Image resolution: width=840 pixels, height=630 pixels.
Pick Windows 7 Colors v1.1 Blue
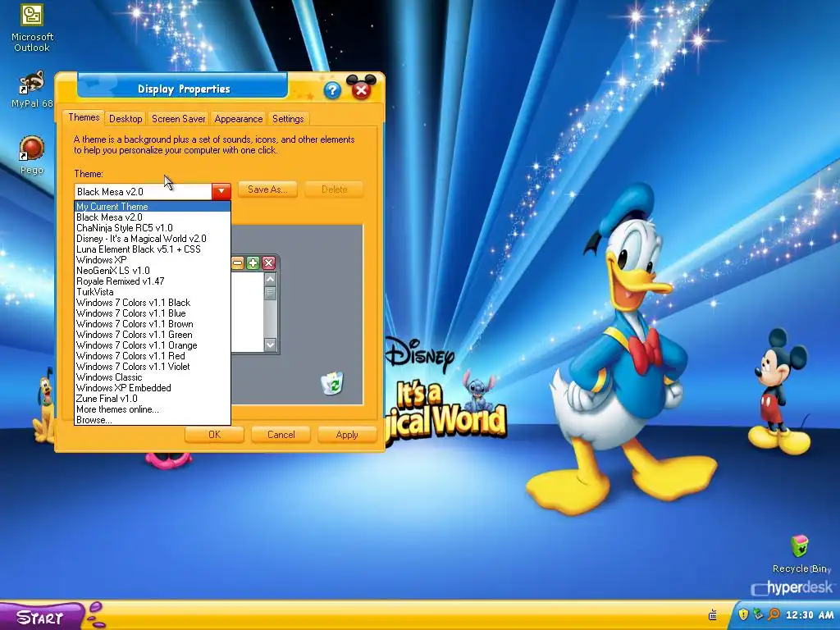pos(153,313)
